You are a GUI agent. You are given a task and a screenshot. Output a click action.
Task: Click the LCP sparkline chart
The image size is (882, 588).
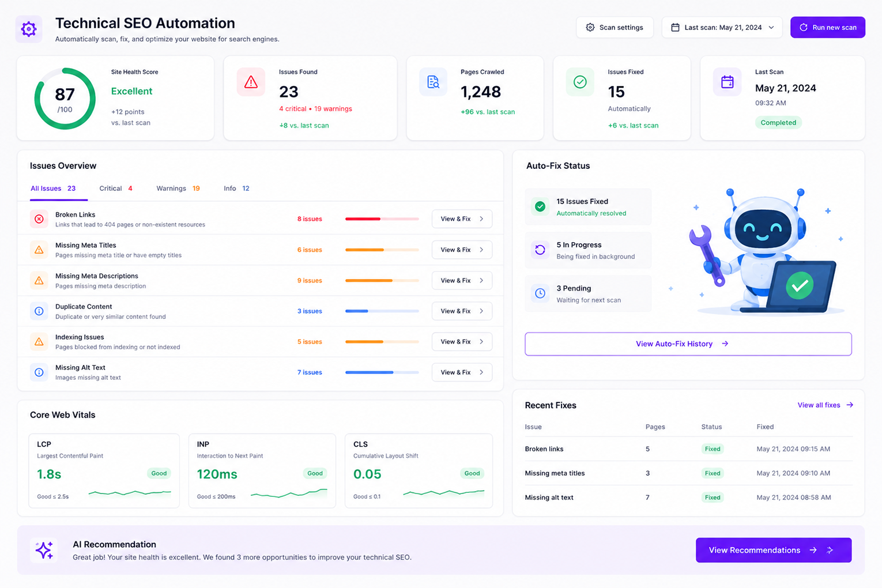[130, 493]
